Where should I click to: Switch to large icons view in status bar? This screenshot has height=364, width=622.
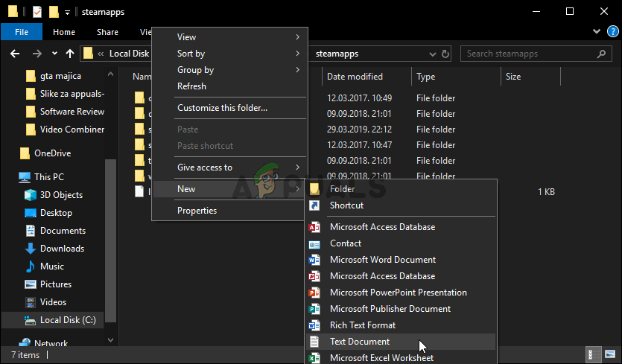(x=610, y=354)
